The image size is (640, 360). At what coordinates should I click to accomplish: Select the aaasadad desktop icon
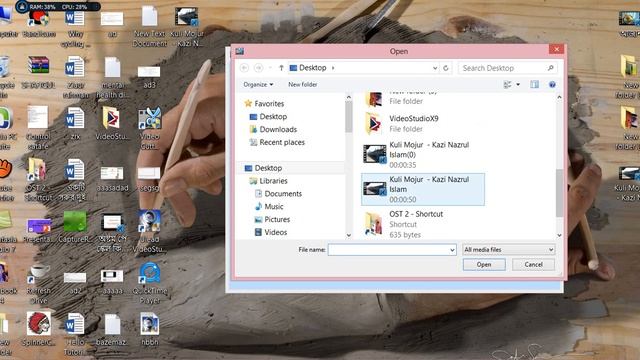tap(112, 179)
